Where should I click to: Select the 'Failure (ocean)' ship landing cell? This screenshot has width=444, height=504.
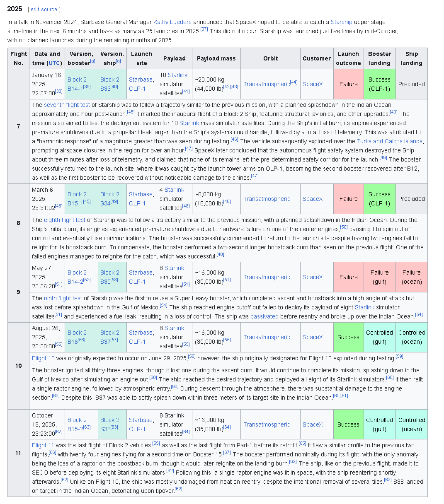[412, 277]
